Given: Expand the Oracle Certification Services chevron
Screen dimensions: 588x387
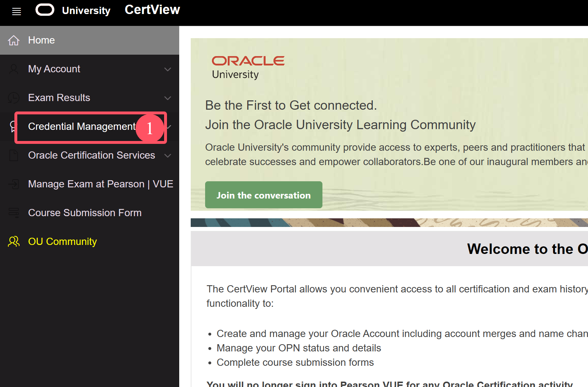Looking at the screenshot, I should (x=168, y=155).
